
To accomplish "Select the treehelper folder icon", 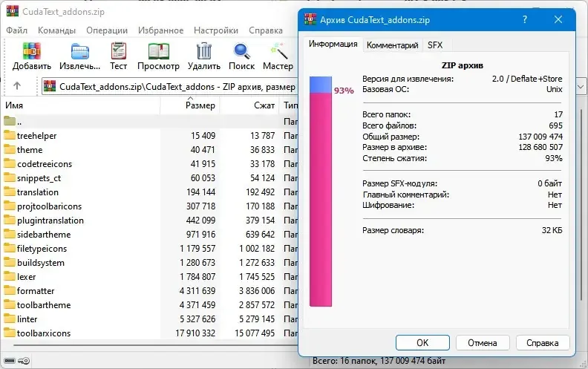I will coord(10,135).
